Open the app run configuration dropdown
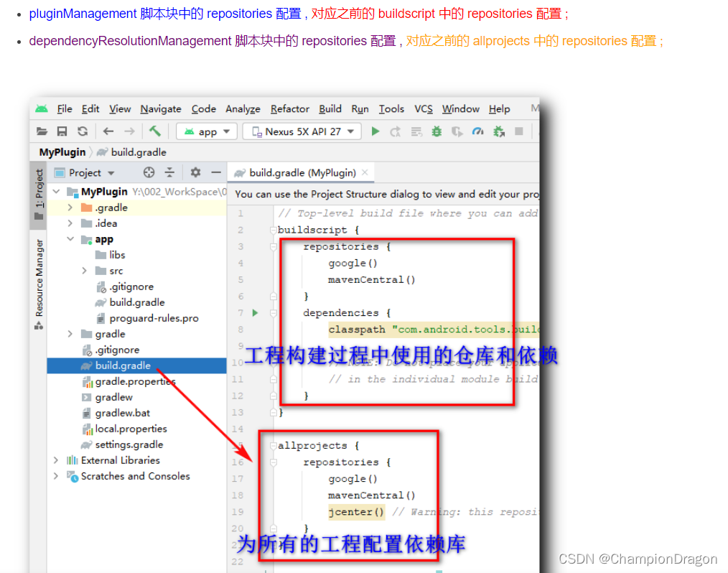The height and width of the screenshot is (573, 728). coord(206,131)
